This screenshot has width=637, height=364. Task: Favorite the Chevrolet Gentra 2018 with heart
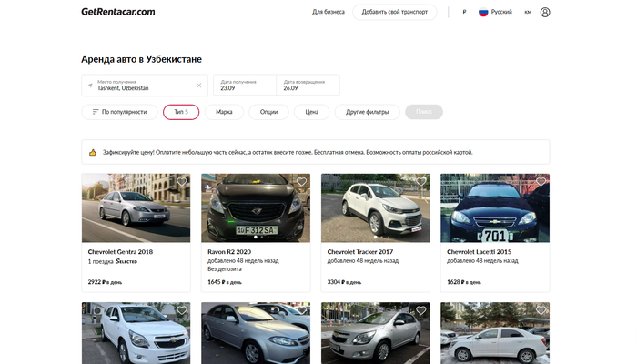[182, 182]
